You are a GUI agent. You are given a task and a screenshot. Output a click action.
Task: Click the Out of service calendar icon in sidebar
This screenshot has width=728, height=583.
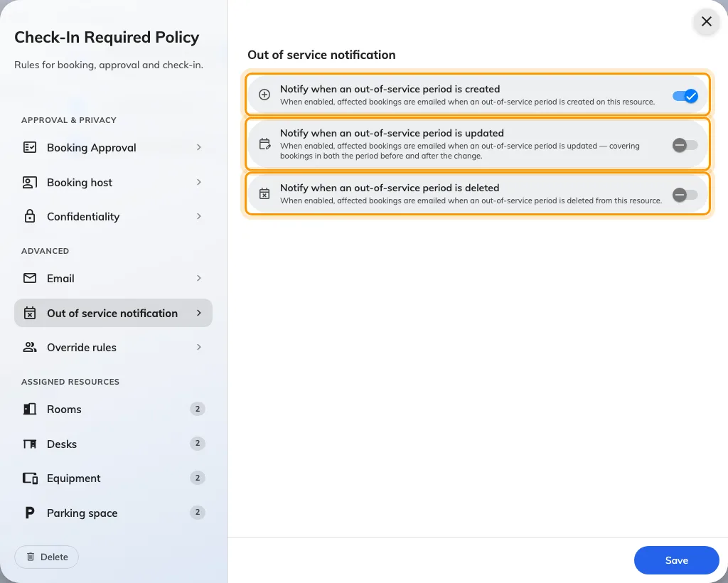(x=30, y=313)
